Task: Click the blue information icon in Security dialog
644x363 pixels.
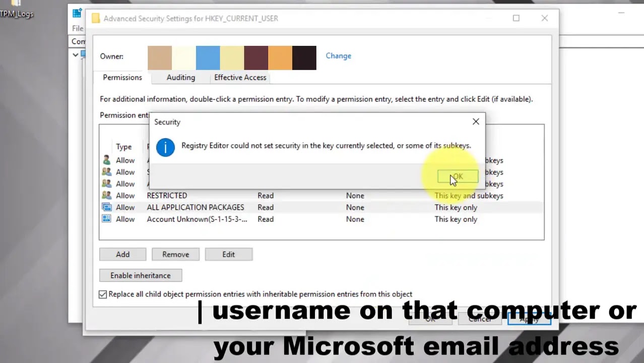Action: 165,147
